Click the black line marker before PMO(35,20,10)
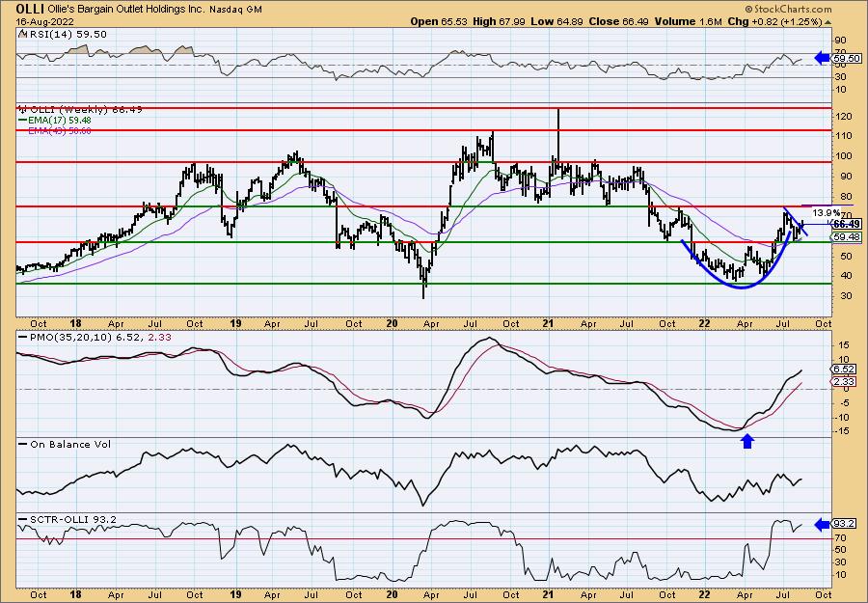 pos(22,337)
